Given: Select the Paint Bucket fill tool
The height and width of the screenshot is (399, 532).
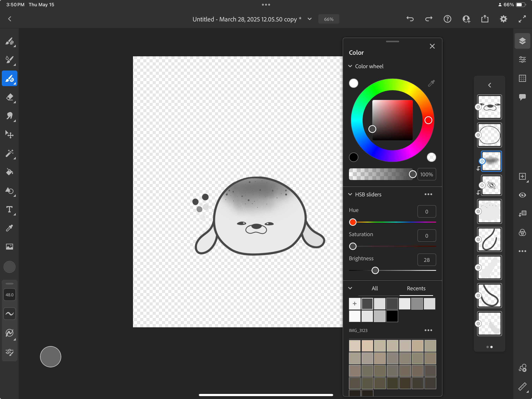Looking at the screenshot, I should [9, 172].
